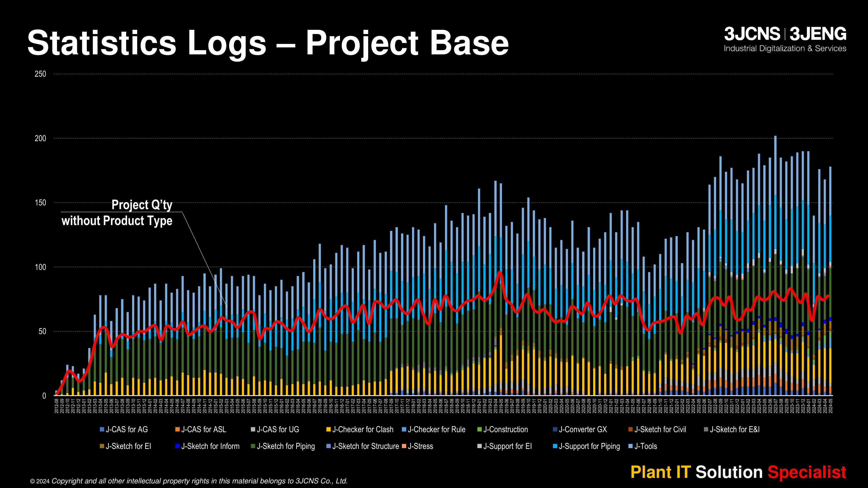Viewport: 868px width, 488px height.
Task: Click the 'J-Sketch for E&I' legend label
Action: pyautogui.click(x=735, y=429)
